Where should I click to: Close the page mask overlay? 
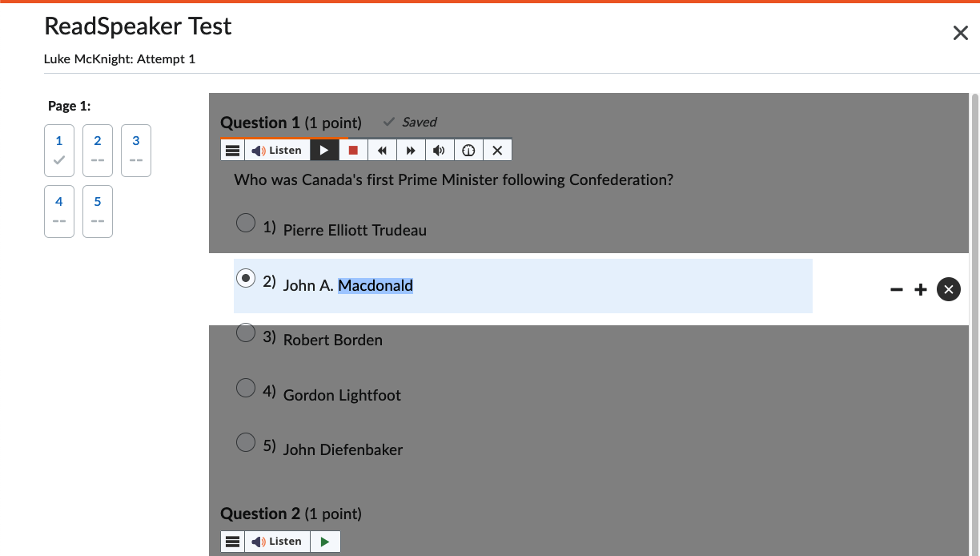coord(949,289)
